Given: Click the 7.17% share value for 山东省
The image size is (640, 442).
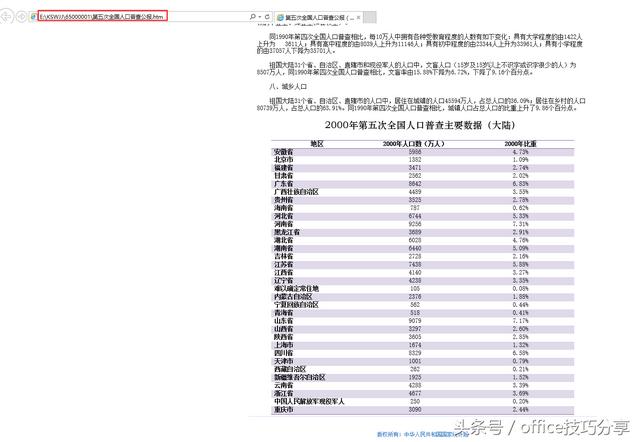Looking at the screenshot, I should pyautogui.click(x=520, y=321).
